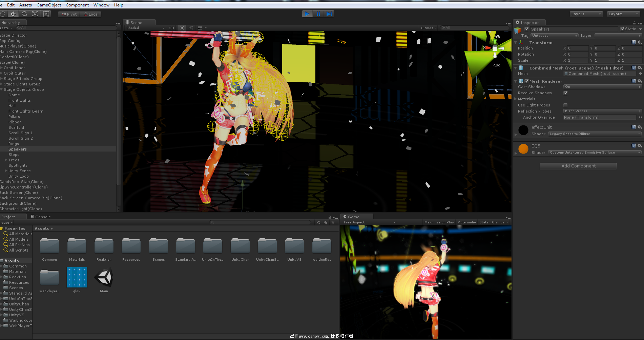Toggle scene lighting sun icon
This screenshot has height=340, width=644.
(x=182, y=28)
